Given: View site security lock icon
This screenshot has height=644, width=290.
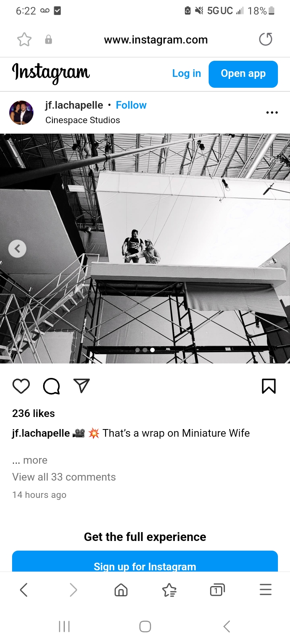Looking at the screenshot, I should coord(48,39).
